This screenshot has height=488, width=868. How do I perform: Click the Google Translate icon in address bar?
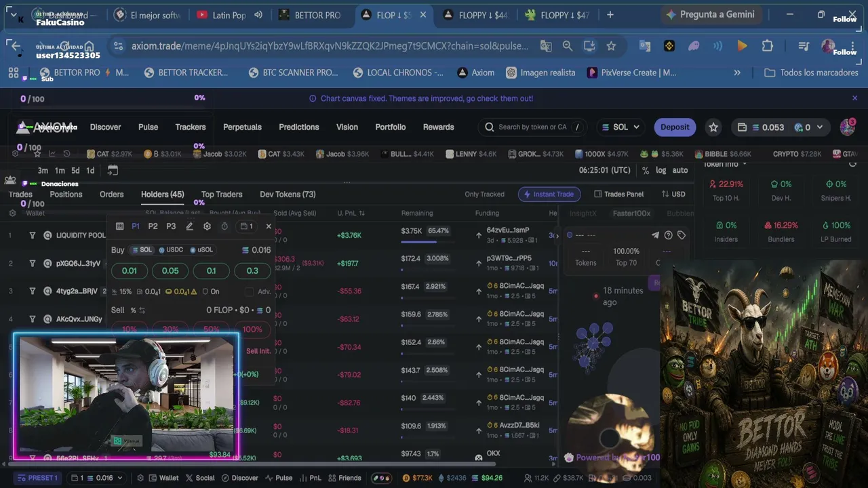tap(546, 46)
